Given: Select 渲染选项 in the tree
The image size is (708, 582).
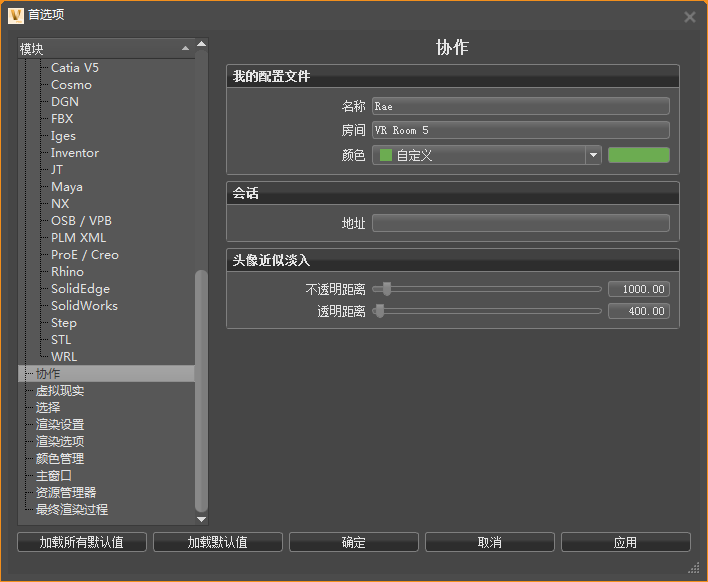Looking at the screenshot, I should coord(60,442).
